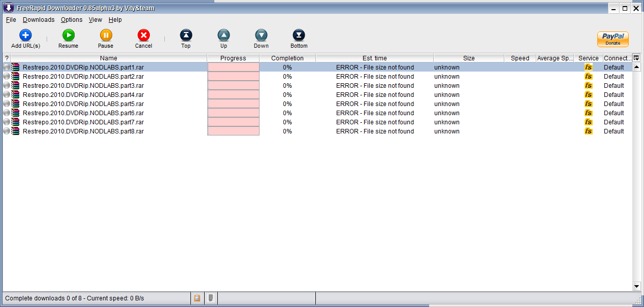Click the fs service icon for part3.rar
Screen dimensions: 644x307
pyautogui.click(x=588, y=86)
